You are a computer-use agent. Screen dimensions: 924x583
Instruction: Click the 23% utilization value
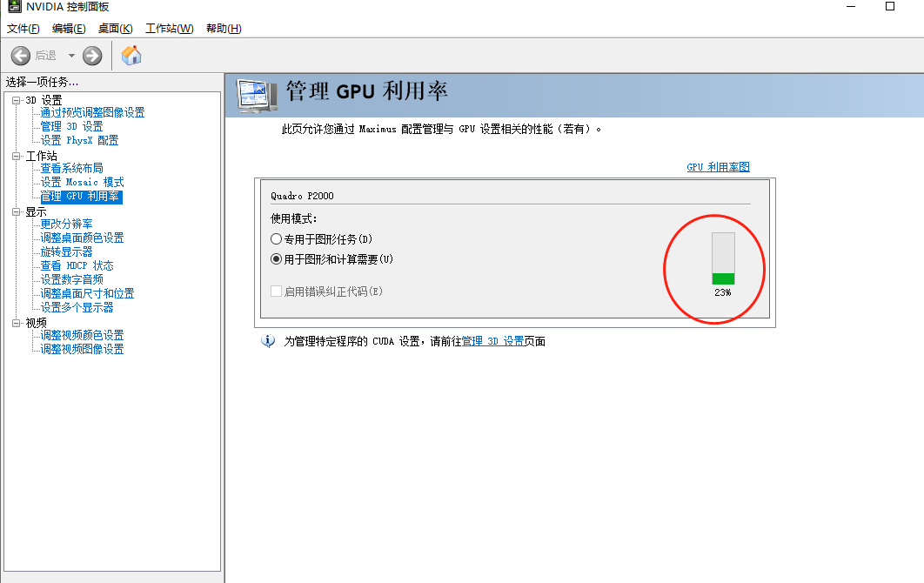[723, 292]
